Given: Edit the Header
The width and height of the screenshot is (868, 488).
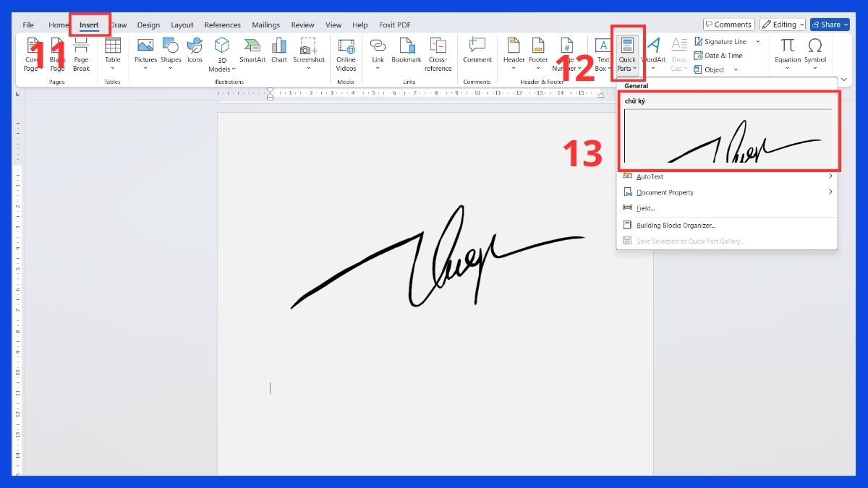Looking at the screenshot, I should (514, 54).
